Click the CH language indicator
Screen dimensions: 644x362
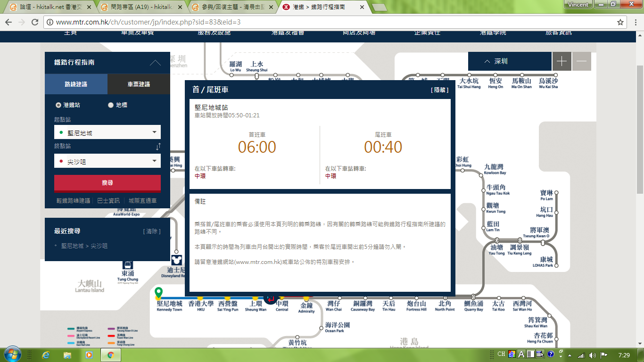(x=501, y=354)
